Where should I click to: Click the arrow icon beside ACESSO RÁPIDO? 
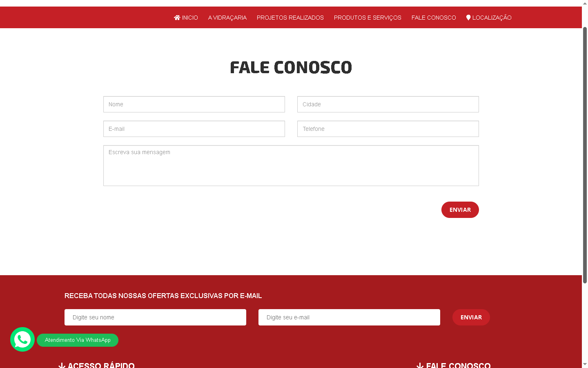pos(62,366)
